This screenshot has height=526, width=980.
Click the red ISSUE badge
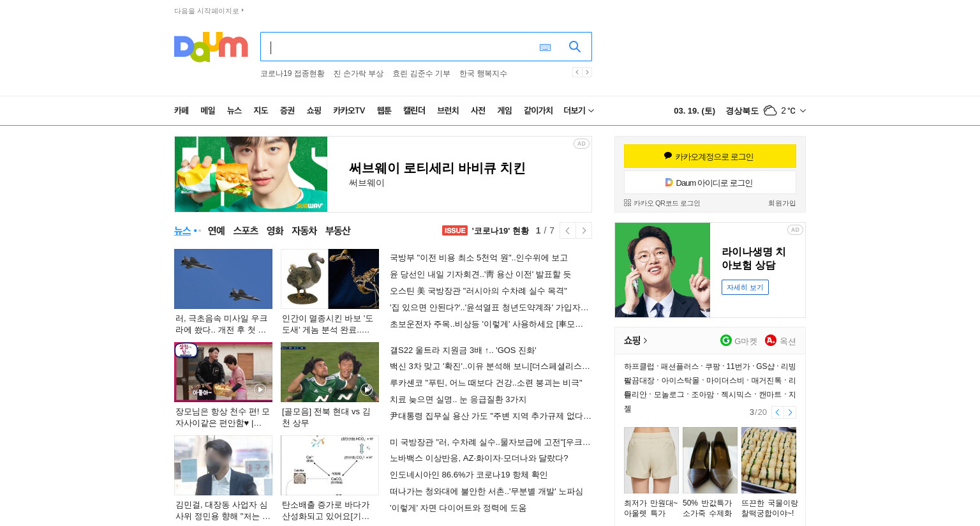click(x=455, y=230)
